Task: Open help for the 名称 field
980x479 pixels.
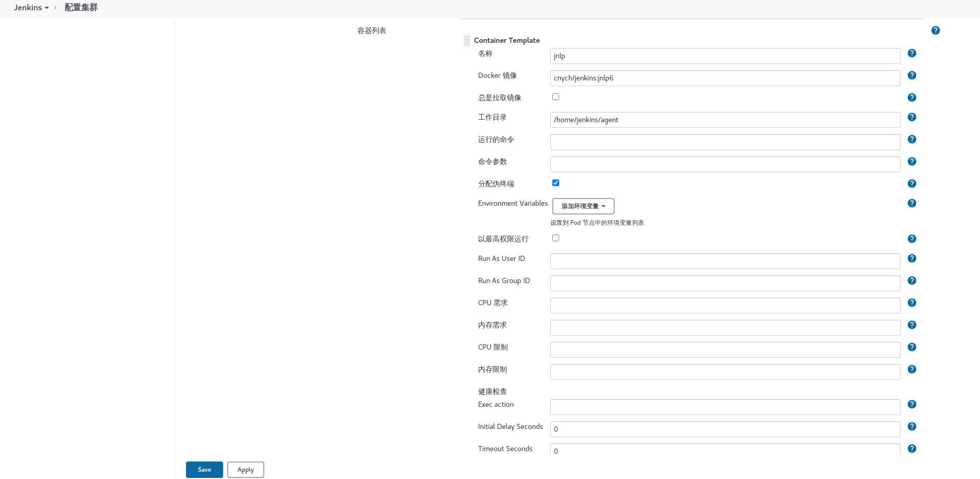Action: tap(911, 53)
